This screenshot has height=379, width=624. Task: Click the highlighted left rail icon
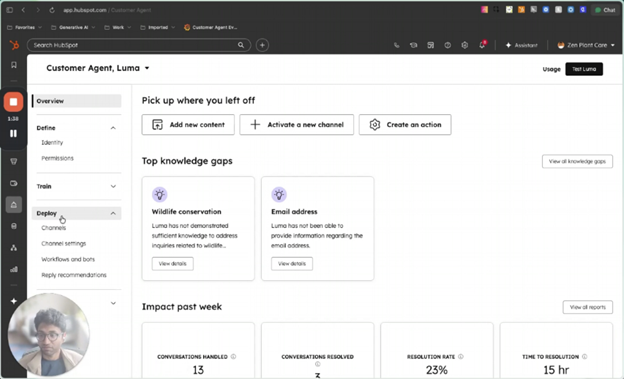[x=14, y=205]
